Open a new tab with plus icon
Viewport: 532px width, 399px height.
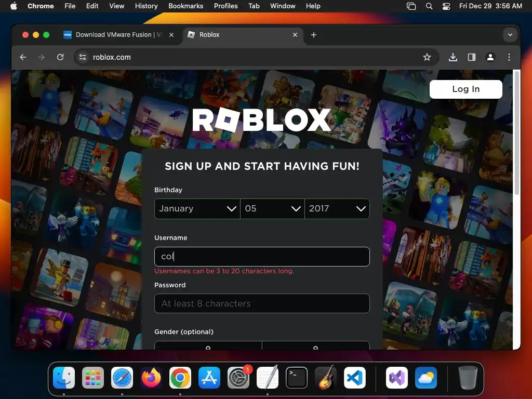pos(314,35)
